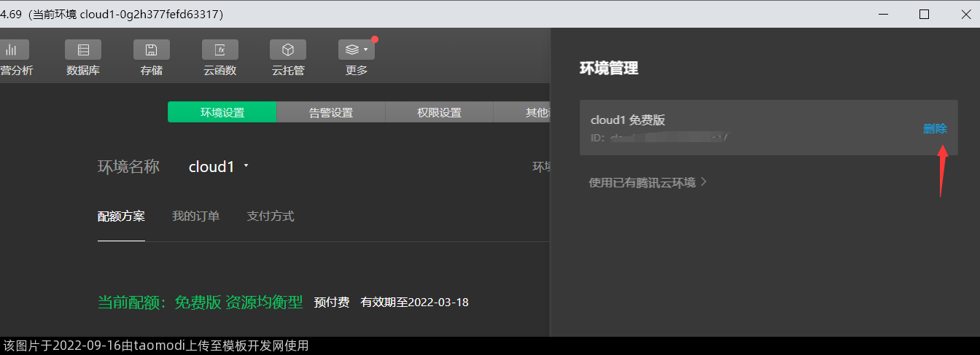
Task: Minimize the application window
Action: click(x=882, y=14)
